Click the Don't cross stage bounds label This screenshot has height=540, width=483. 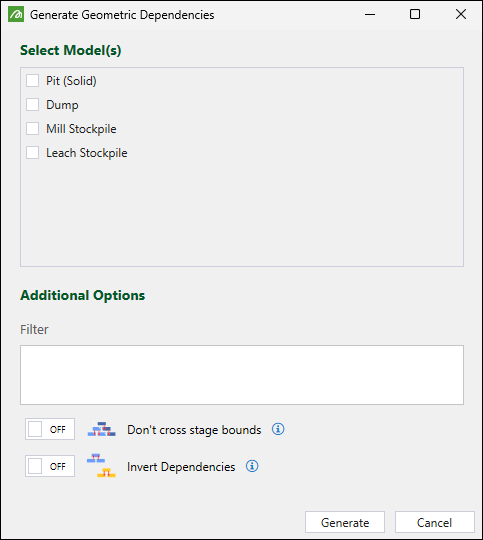click(x=194, y=430)
